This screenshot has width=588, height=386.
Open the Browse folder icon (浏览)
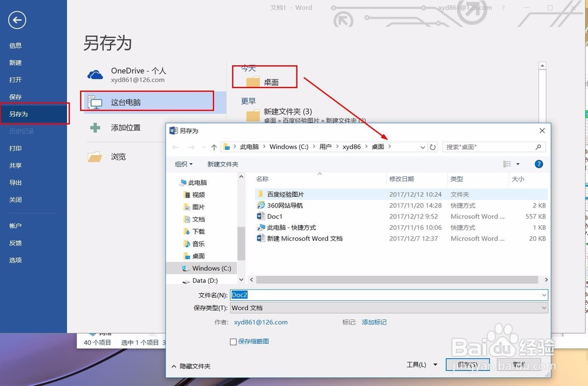(x=95, y=157)
